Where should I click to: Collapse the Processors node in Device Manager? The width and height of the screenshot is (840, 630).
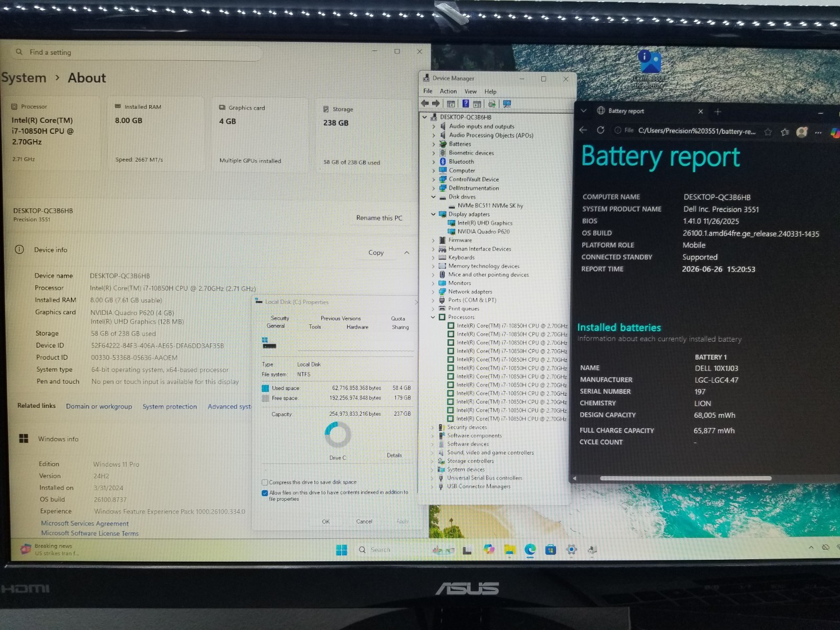(x=433, y=317)
